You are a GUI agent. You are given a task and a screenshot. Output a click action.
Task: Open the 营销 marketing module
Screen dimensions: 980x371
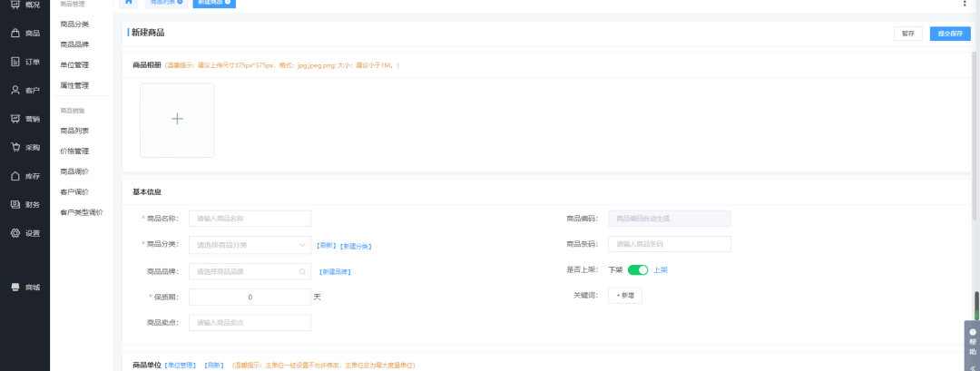tap(25, 119)
